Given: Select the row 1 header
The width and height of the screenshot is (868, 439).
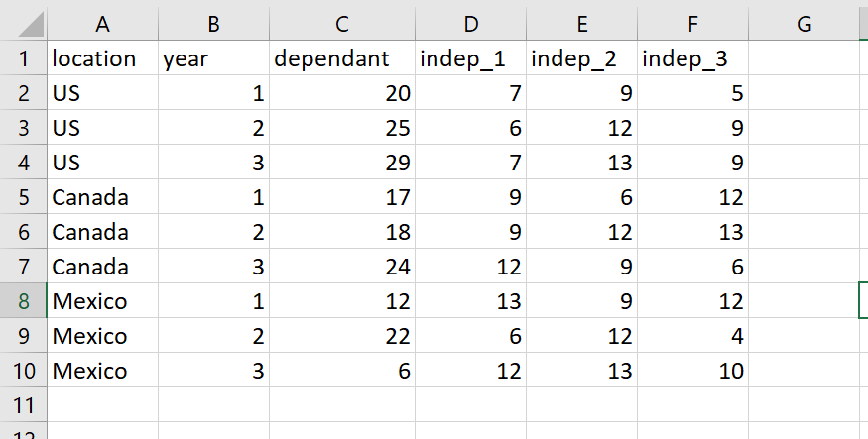Looking at the screenshot, I should (23, 58).
